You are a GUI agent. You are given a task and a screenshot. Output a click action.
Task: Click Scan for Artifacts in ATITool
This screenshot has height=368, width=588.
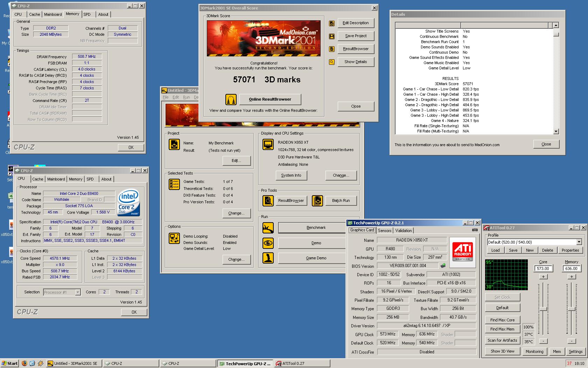point(502,340)
